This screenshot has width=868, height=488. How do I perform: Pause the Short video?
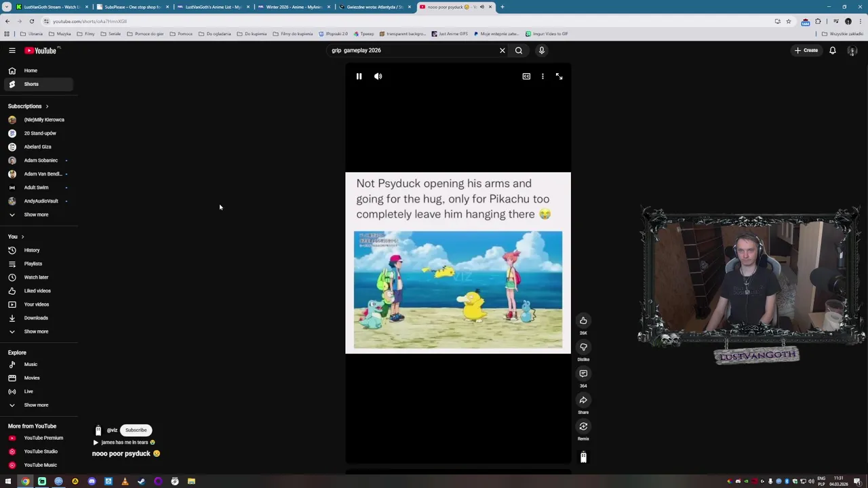(x=359, y=77)
